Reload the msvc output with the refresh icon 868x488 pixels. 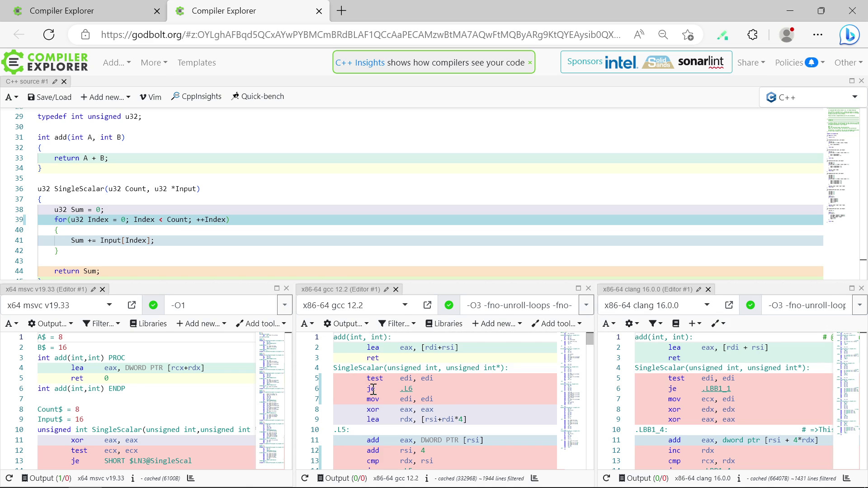[9, 478]
